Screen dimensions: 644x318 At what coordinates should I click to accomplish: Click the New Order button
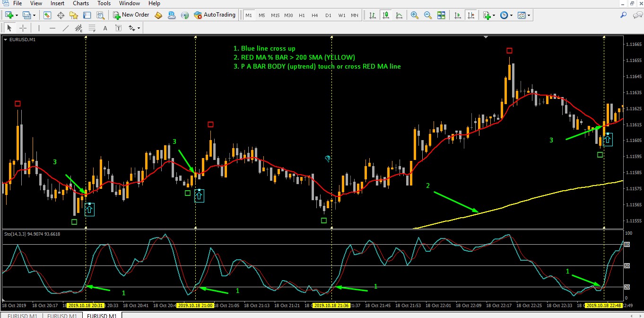pyautogui.click(x=131, y=15)
